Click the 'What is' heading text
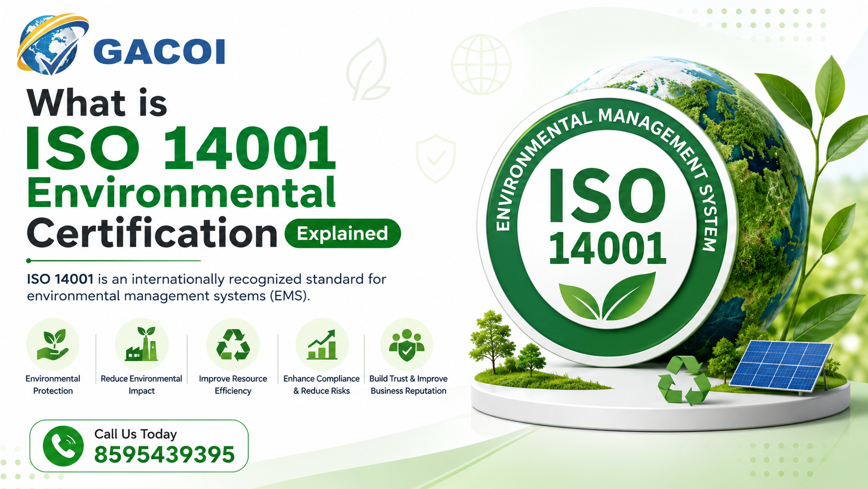Image resolution: width=868 pixels, height=489 pixels. (97, 103)
